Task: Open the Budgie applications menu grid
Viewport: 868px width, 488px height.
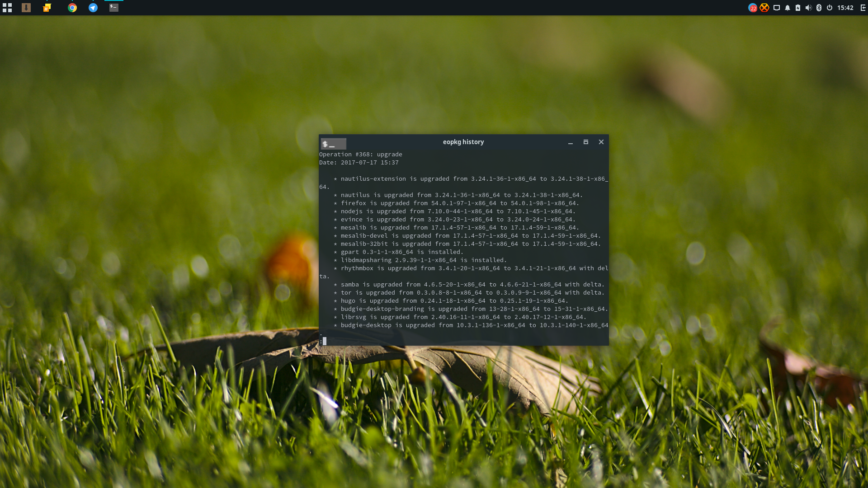Action: [7, 8]
